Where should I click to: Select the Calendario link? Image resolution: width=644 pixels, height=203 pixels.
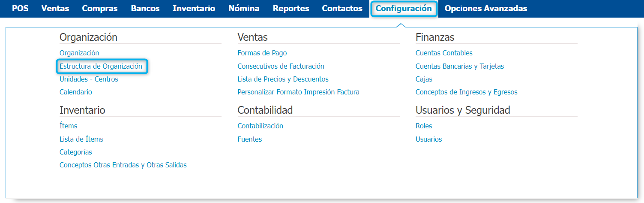click(76, 92)
